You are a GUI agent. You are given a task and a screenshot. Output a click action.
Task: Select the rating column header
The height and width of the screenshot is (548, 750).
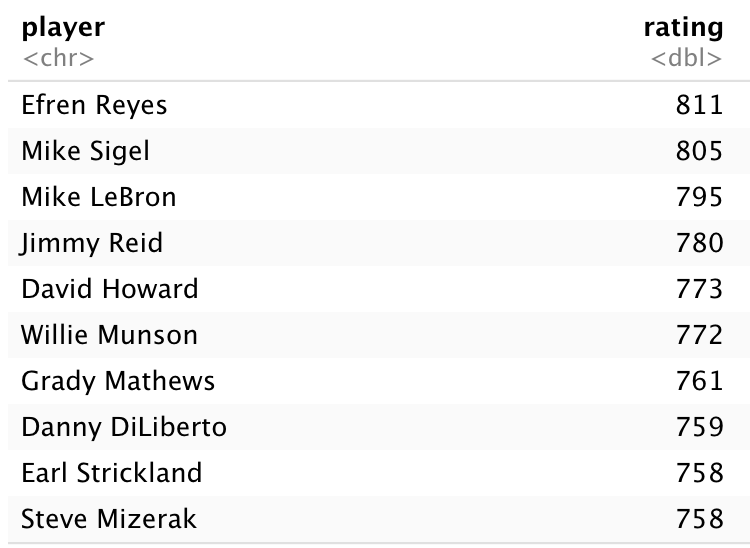tap(684, 28)
